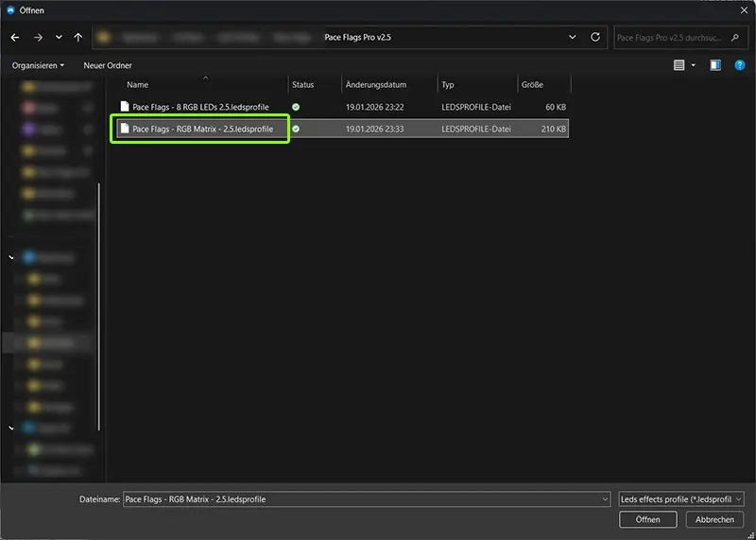Sort files by the Name column
The width and height of the screenshot is (756, 540).
tap(137, 84)
